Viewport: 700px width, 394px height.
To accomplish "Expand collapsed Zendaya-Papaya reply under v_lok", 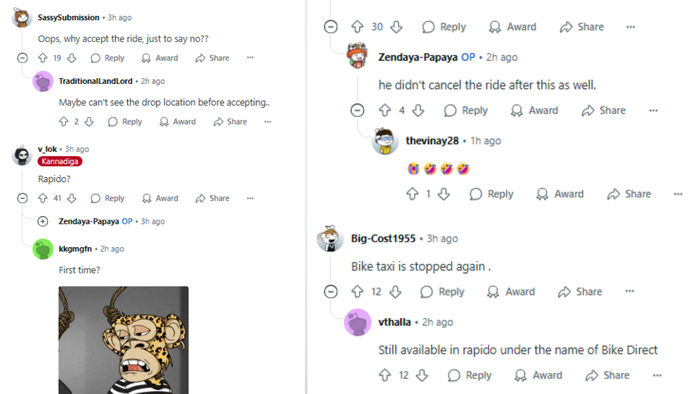I will click(x=43, y=221).
